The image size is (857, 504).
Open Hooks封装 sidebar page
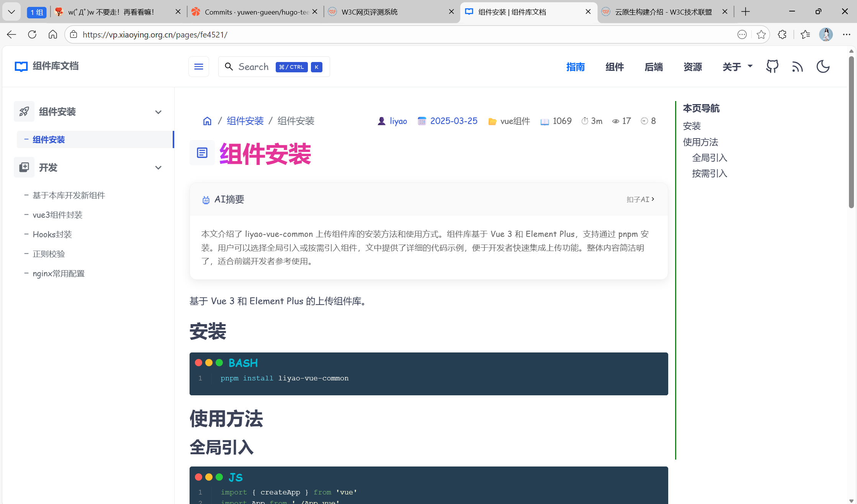[x=52, y=235]
